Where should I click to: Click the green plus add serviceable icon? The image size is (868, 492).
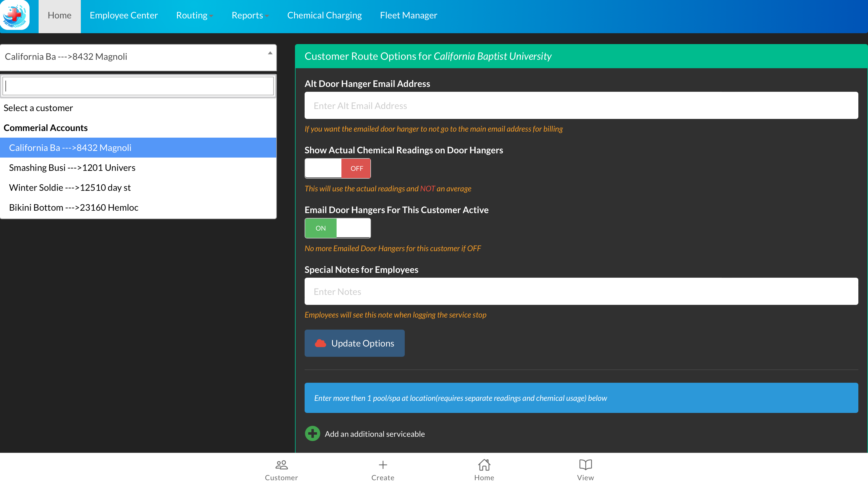(x=312, y=433)
